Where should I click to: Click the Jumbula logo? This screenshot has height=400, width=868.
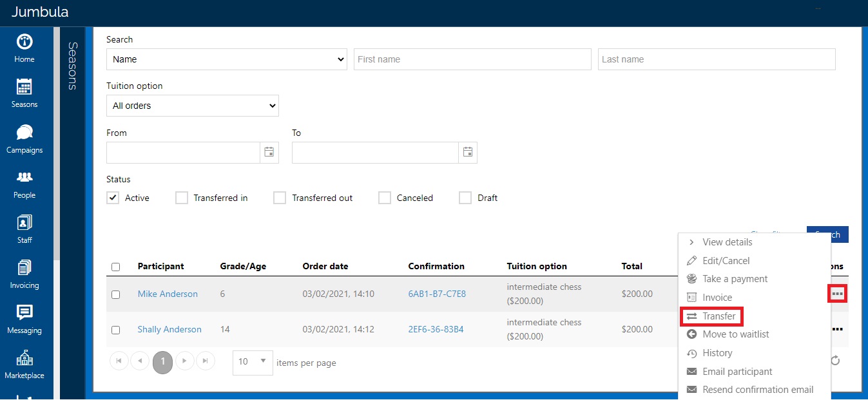pos(40,12)
